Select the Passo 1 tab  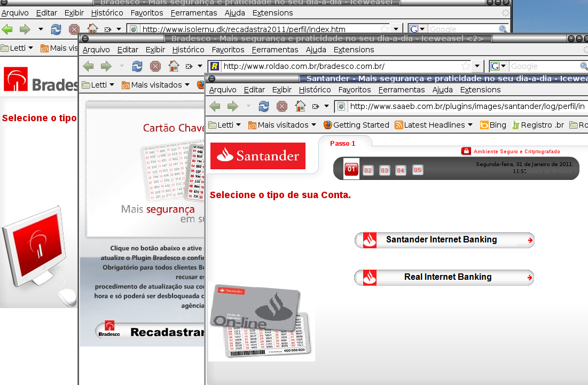click(x=342, y=143)
